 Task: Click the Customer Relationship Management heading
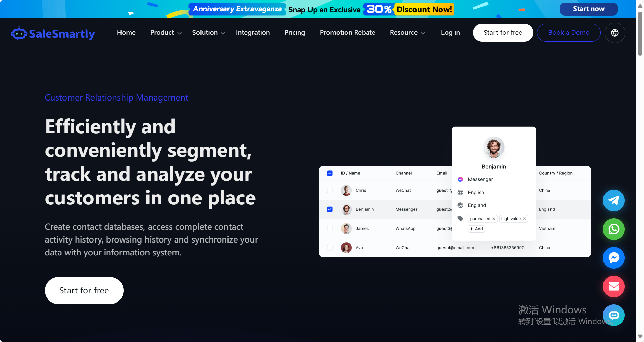(116, 97)
